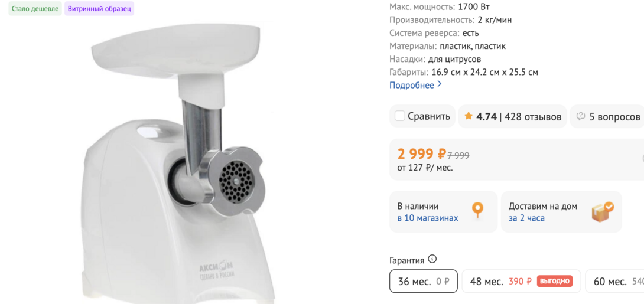Click the Витринный образец badge
Screen dimensions: 644x304
point(99,9)
